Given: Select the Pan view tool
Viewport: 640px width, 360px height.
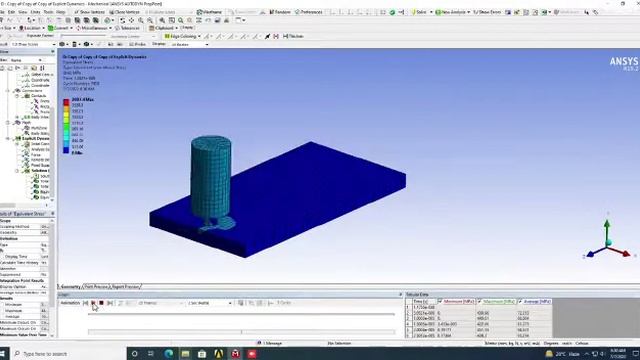Looking at the screenshot, I should point(131,20).
